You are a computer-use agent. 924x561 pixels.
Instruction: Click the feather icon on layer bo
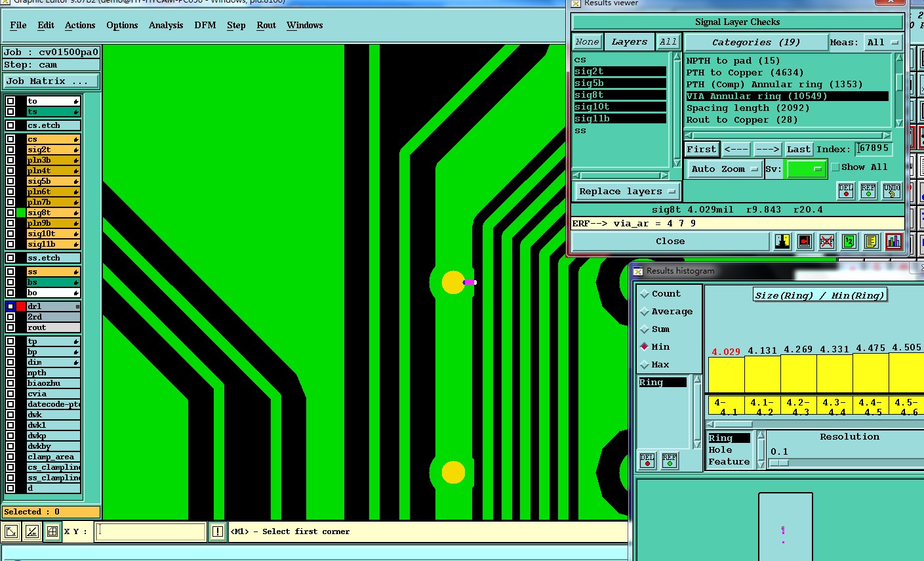point(76,293)
